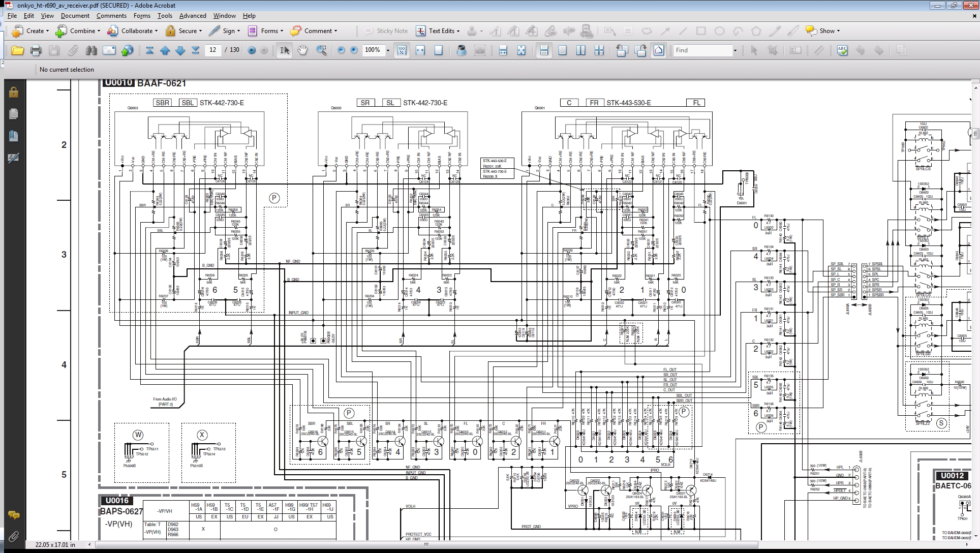Print the document using printer icon
Image resolution: width=980 pixels, height=553 pixels.
point(36,50)
